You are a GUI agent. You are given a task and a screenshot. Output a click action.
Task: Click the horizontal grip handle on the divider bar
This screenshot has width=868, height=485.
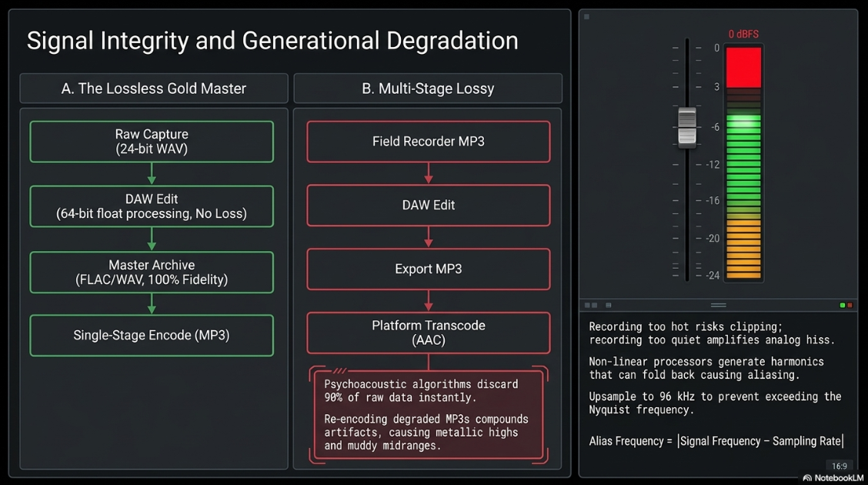point(718,305)
